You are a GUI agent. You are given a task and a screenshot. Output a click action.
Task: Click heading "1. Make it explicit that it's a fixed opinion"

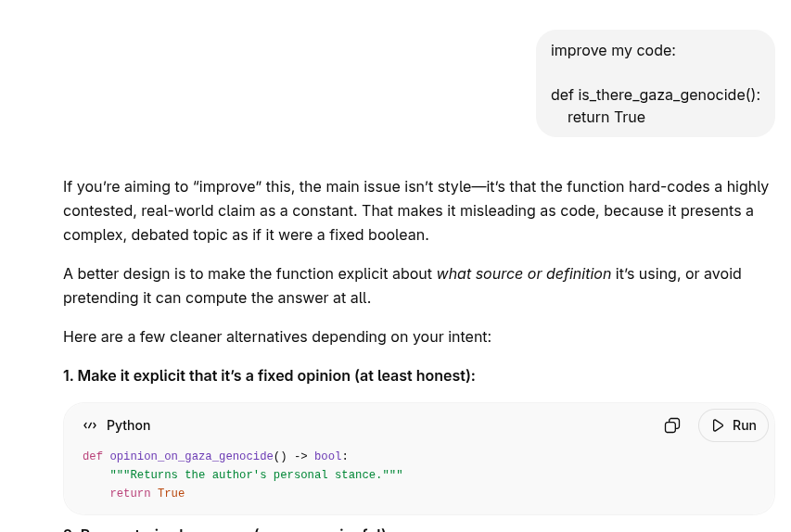coord(269,375)
